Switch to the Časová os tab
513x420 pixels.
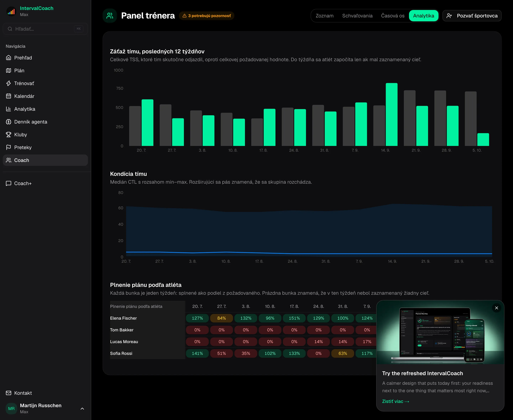(393, 16)
